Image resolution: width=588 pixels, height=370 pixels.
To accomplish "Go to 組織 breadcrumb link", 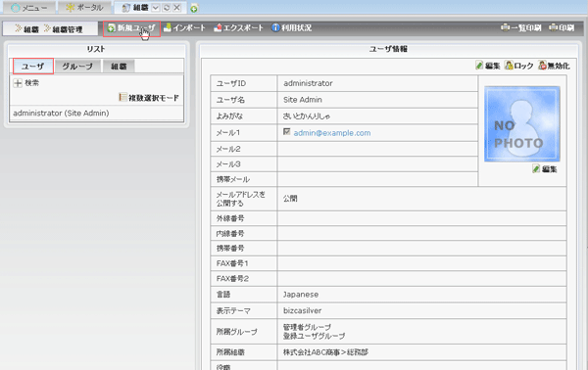I will coord(26,28).
